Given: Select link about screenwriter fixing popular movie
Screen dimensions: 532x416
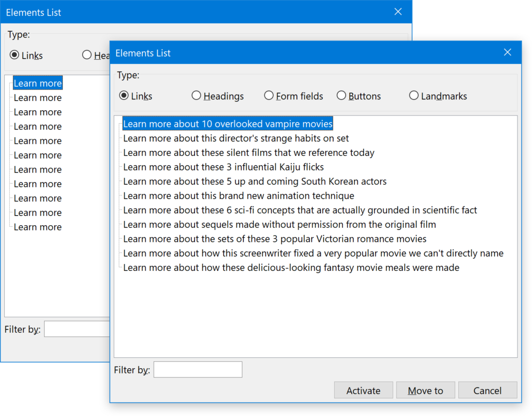Looking at the screenshot, I should 313,253.
